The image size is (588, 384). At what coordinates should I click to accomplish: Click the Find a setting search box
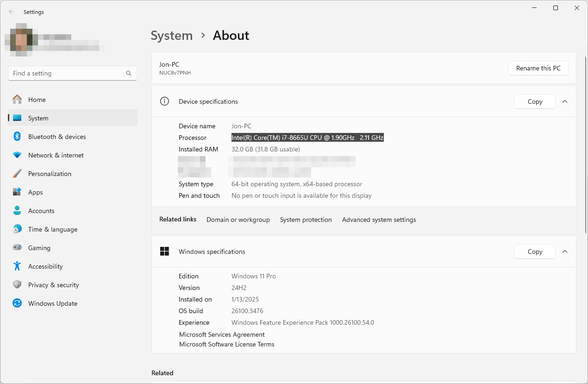pyautogui.click(x=67, y=73)
